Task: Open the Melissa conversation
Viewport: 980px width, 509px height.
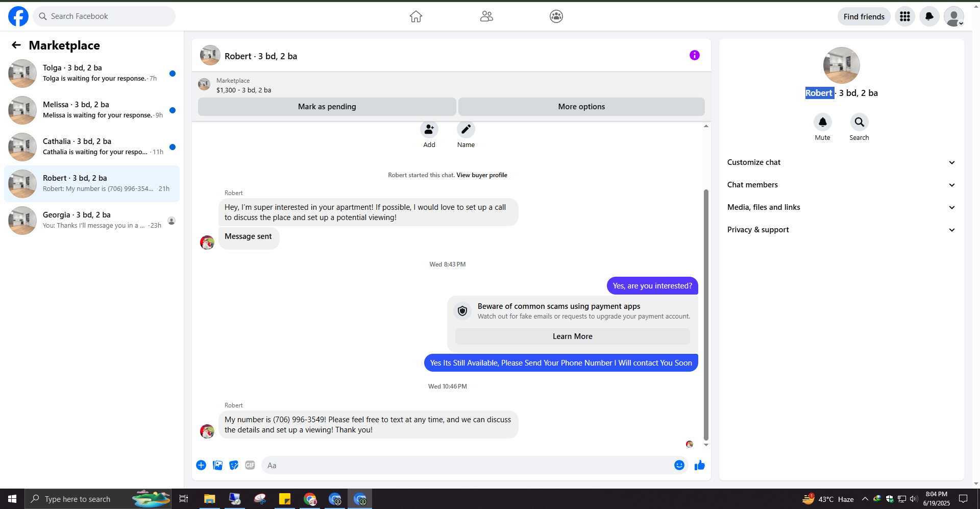Action: click(92, 110)
